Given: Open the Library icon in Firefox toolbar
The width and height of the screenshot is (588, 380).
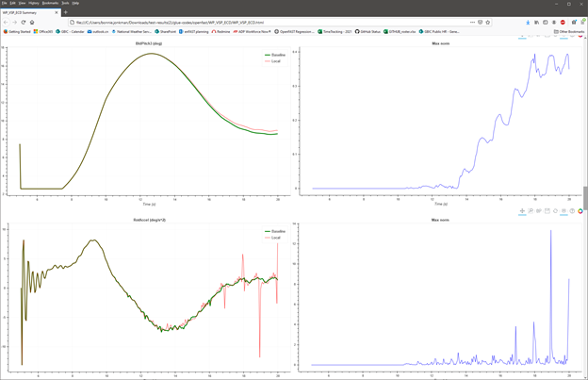Looking at the screenshot, I should click(x=536, y=23).
